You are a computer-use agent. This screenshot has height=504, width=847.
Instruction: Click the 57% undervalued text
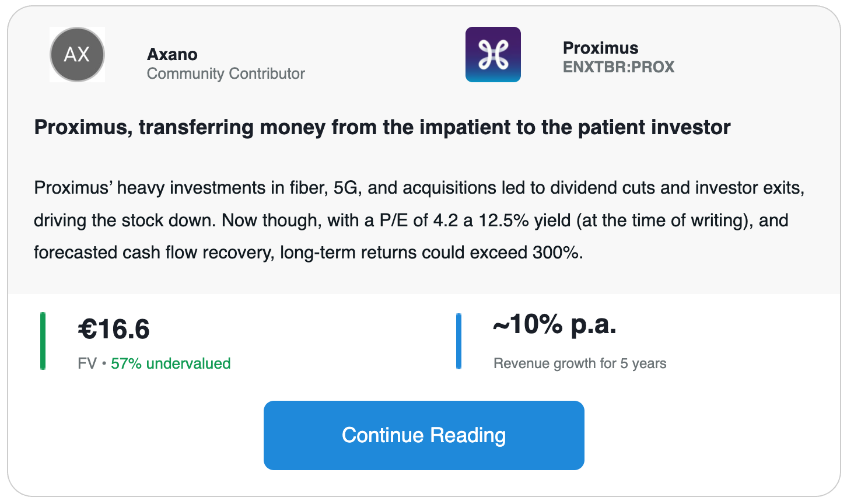[x=171, y=363]
